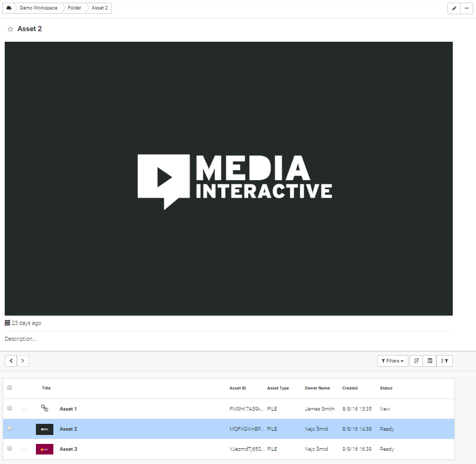The width and height of the screenshot is (476, 464).
Task: Open the Asset 2 thumbnail
Action: click(x=44, y=429)
